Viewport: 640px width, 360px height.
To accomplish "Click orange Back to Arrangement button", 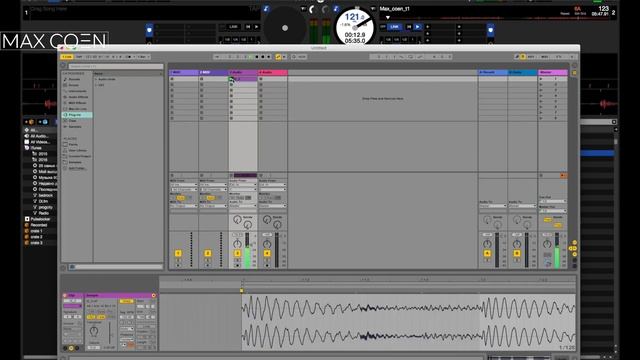I will [563, 176].
